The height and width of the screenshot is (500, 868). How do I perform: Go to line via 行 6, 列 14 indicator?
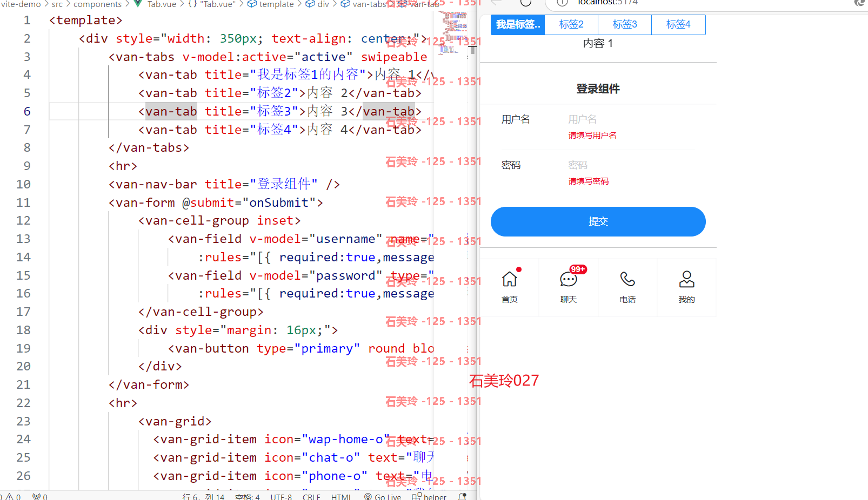203,497
